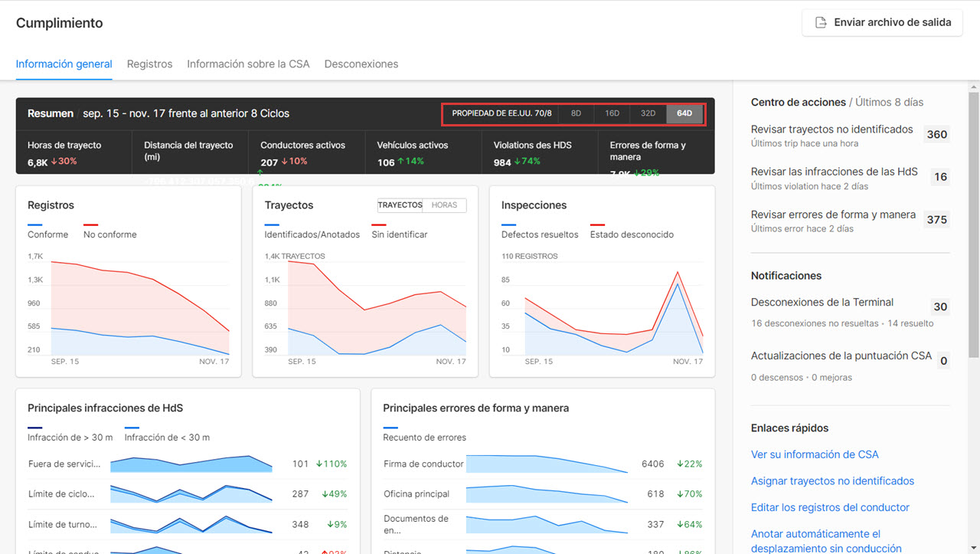Click the Inspecciones chart card title
Image resolution: width=980 pixels, height=554 pixels.
tap(534, 205)
